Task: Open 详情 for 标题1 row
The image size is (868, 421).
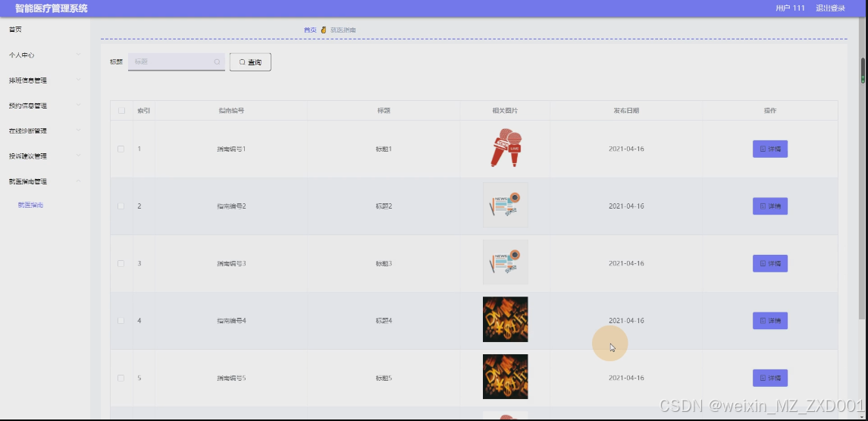Action: point(770,149)
